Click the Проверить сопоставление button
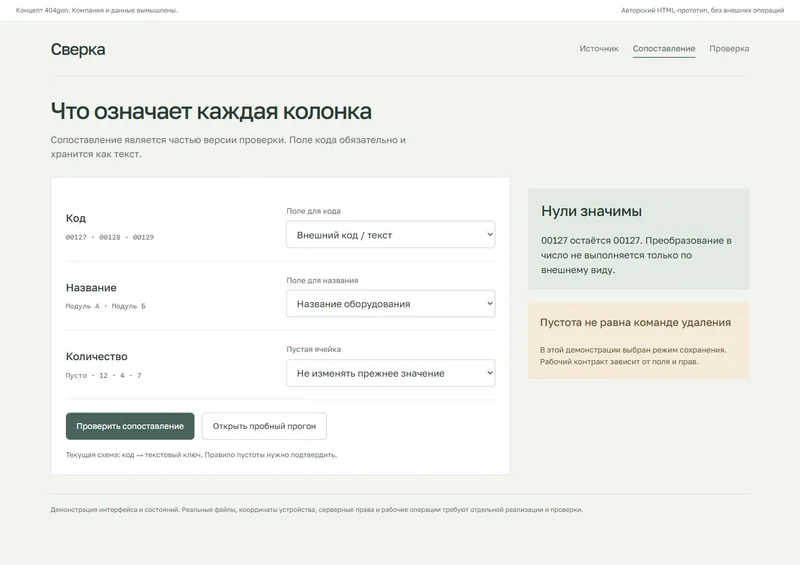Screen dimensions: 800x565 coord(130,426)
